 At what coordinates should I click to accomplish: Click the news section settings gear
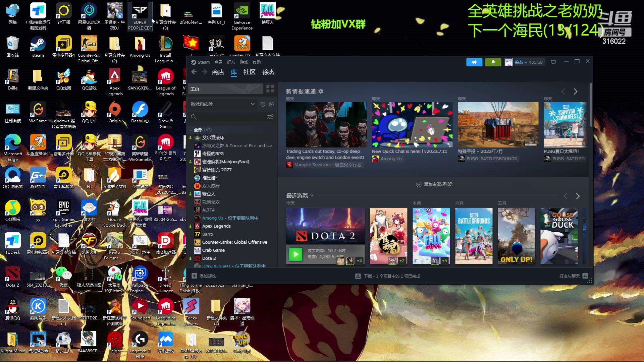321,91
